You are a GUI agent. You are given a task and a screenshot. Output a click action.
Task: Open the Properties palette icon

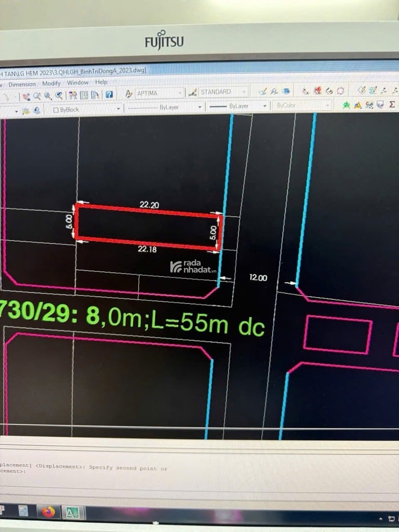73,96
